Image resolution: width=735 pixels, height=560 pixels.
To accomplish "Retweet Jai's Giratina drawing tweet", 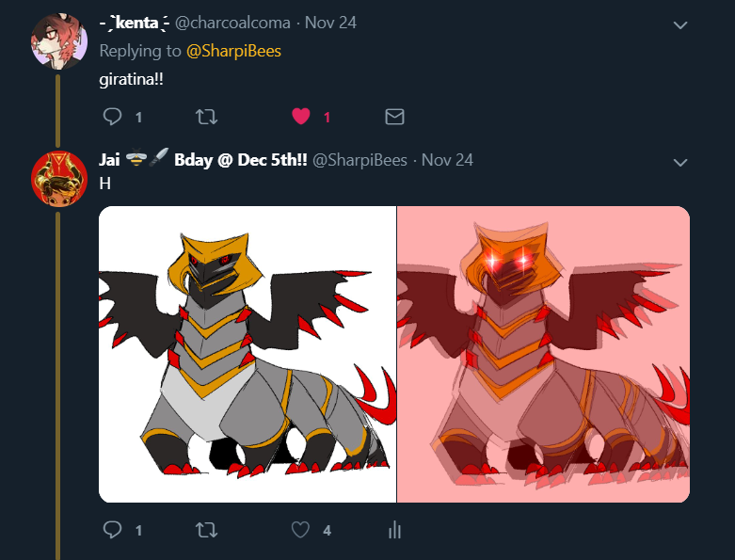I will [206, 530].
